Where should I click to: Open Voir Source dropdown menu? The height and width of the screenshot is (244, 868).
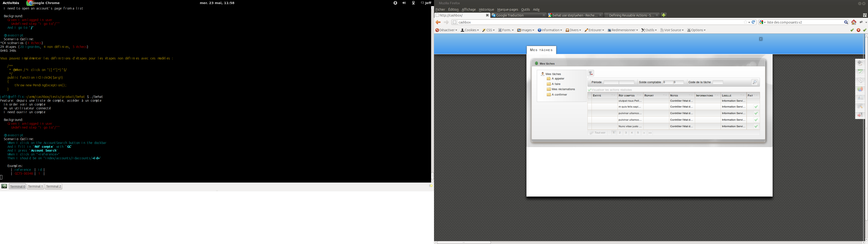pyautogui.click(x=672, y=30)
